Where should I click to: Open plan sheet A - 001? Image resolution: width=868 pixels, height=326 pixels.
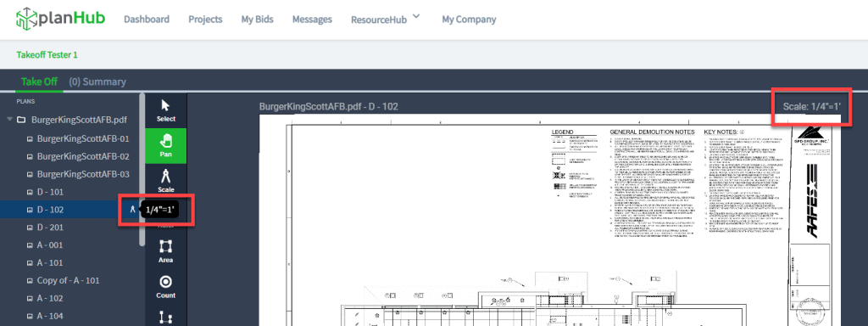click(x=50, y=245)
